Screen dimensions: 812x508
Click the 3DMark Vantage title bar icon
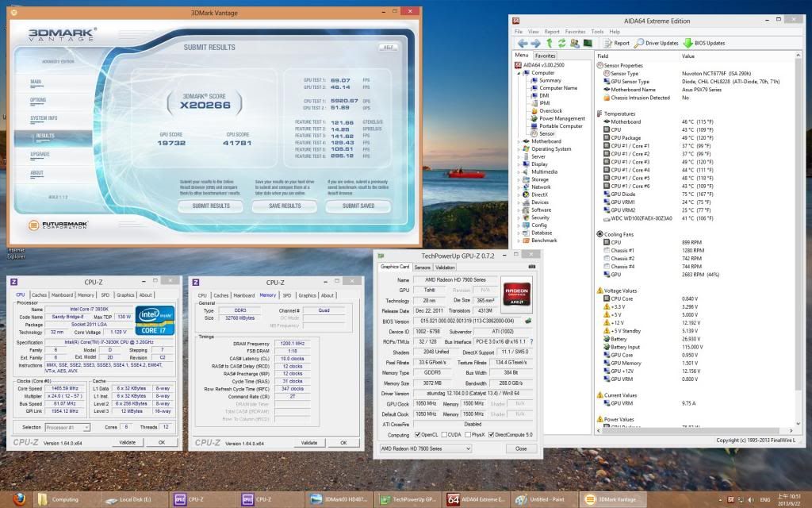click(x=14, y=12)
